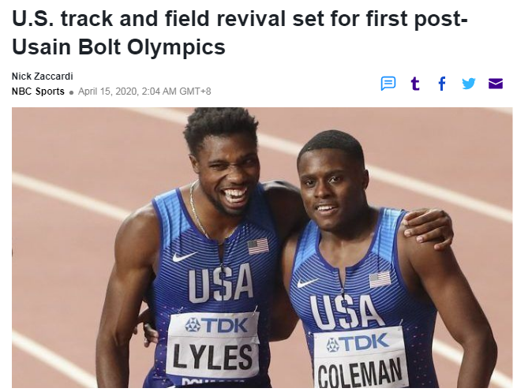Tweet the article via Twitter bird icon

(x=469, y=84)
